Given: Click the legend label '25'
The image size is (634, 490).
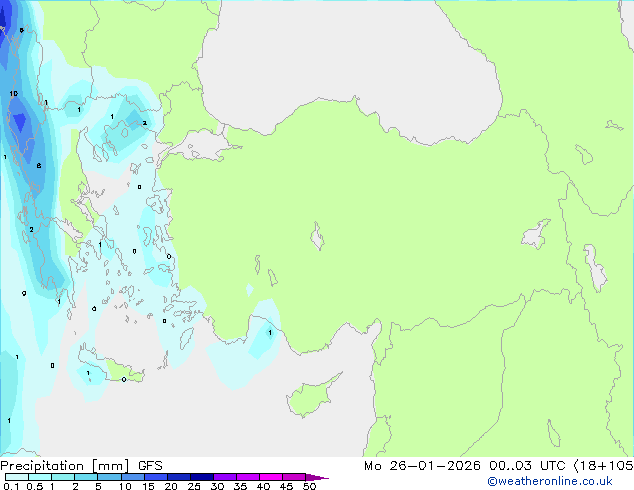Looking at the screenshot, I should point(194,486).
